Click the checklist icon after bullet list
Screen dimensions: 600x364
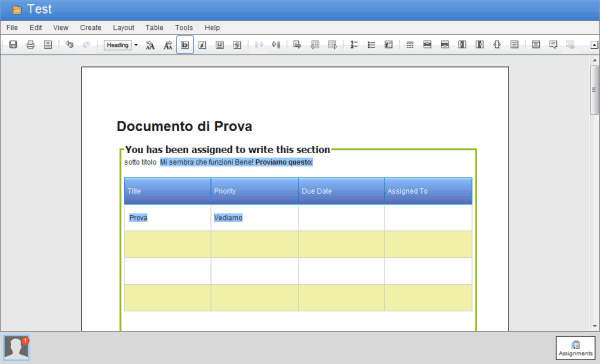[388, 45]
